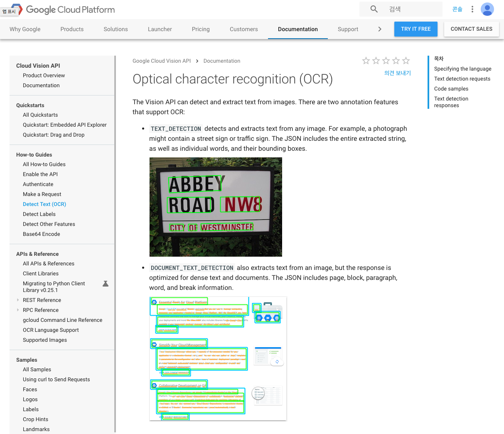Click the right arrow for more nav items

[380, 29]
